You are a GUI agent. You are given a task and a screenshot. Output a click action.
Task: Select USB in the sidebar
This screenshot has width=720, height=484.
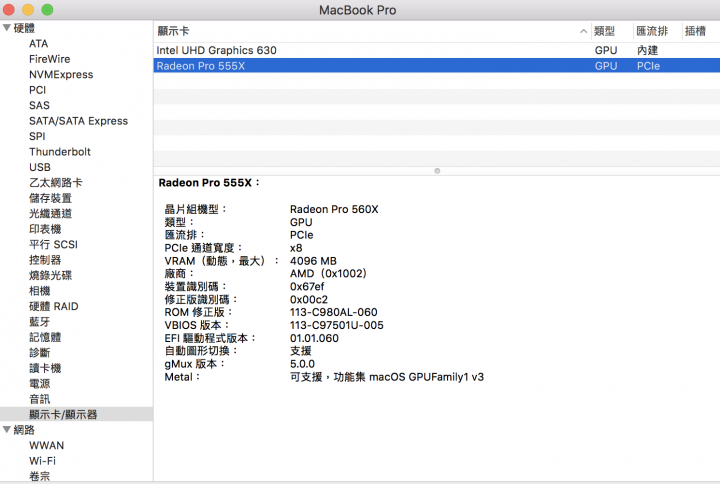40,167
